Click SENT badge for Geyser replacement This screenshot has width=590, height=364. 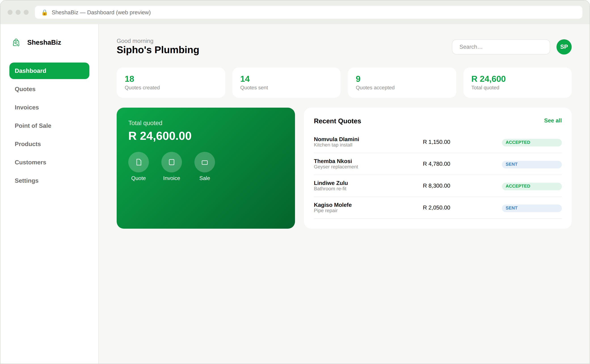tap(531, 164)
